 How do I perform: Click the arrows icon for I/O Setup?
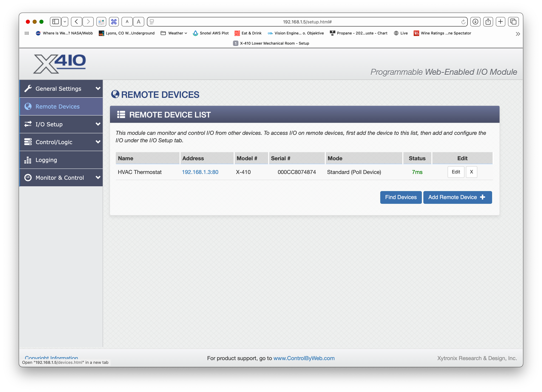[28, 124]
